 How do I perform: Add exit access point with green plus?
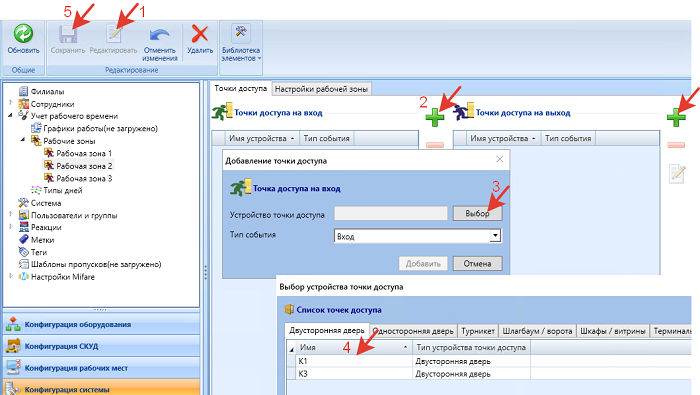[x=676, y=117]
